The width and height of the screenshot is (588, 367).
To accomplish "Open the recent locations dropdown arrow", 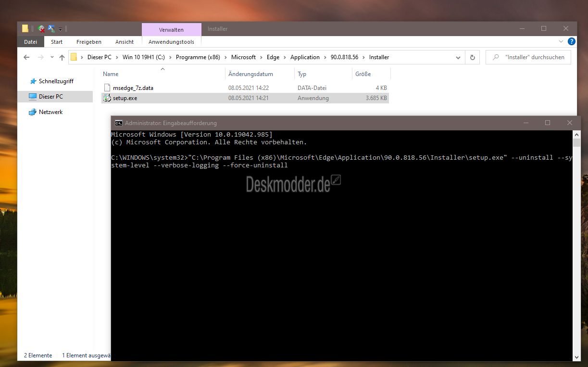I will point(51,57).
